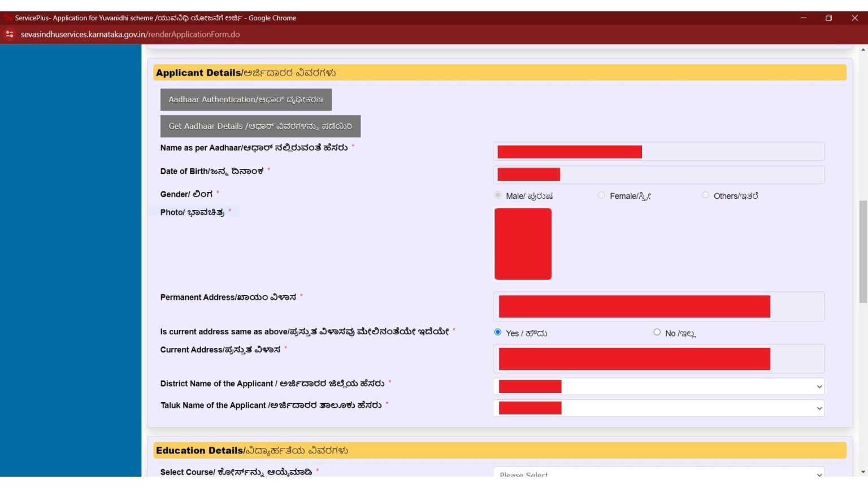Click the scrollbar down arrow
Viewport: 868px width, 488px height.
(x=863, y=472)
